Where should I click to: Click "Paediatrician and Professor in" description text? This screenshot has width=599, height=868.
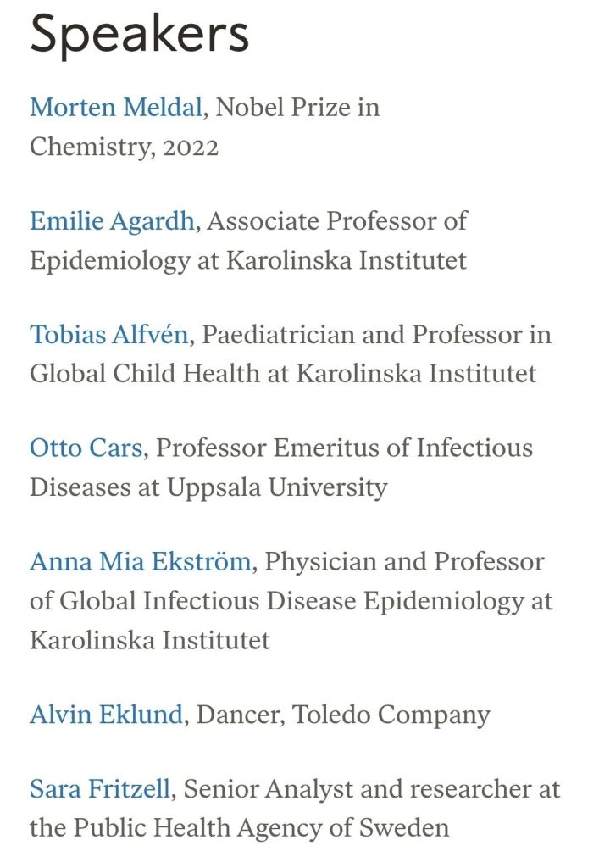coord(376,335)
